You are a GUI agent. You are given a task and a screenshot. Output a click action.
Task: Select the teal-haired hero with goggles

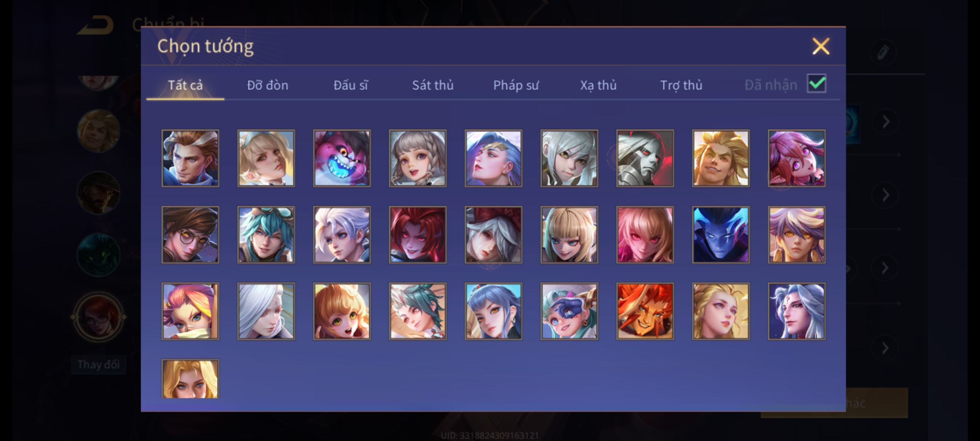coord(266,235)
